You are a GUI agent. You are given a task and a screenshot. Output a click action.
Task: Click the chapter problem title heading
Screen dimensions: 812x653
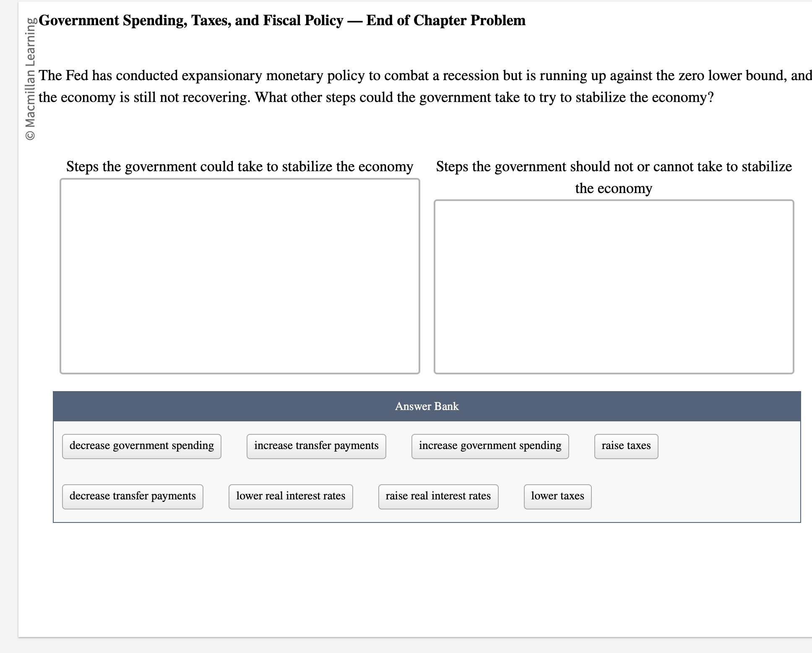point(282,20)
